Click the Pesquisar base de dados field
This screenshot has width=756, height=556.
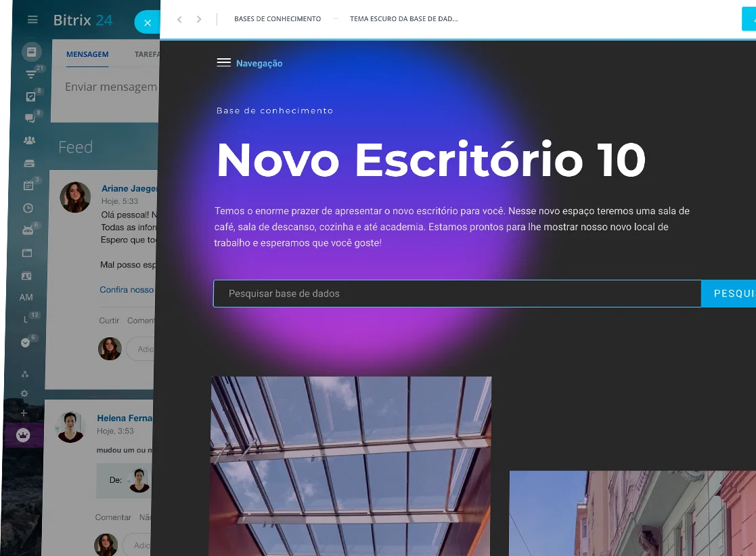[x=457, y=294]
